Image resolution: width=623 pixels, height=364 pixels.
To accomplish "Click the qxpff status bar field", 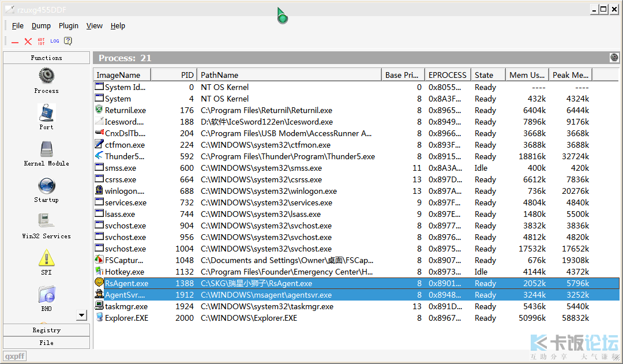I will (14, 356).
